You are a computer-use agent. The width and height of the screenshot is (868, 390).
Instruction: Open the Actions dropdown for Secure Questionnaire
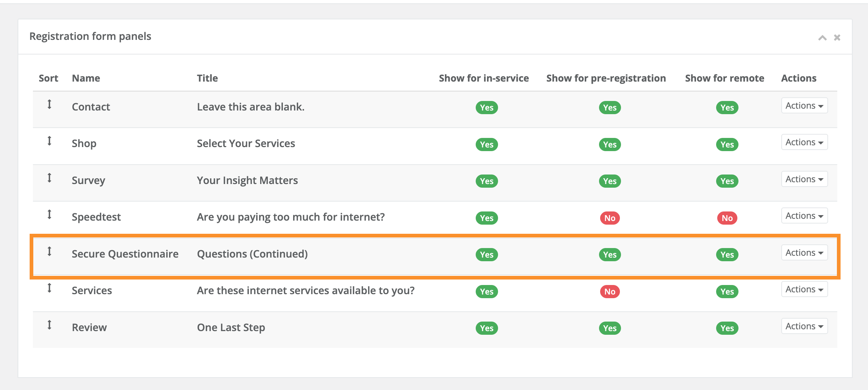[804, 252]
